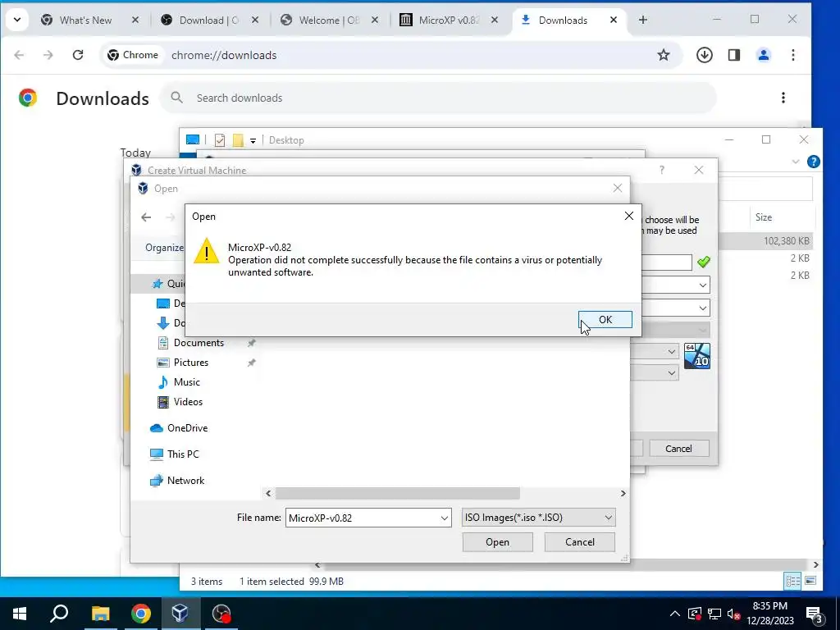Image resolution: width=840 pixels, height=630 pixels.
Task: Bookmark this page with the star icon
Action: pos(664,55)
